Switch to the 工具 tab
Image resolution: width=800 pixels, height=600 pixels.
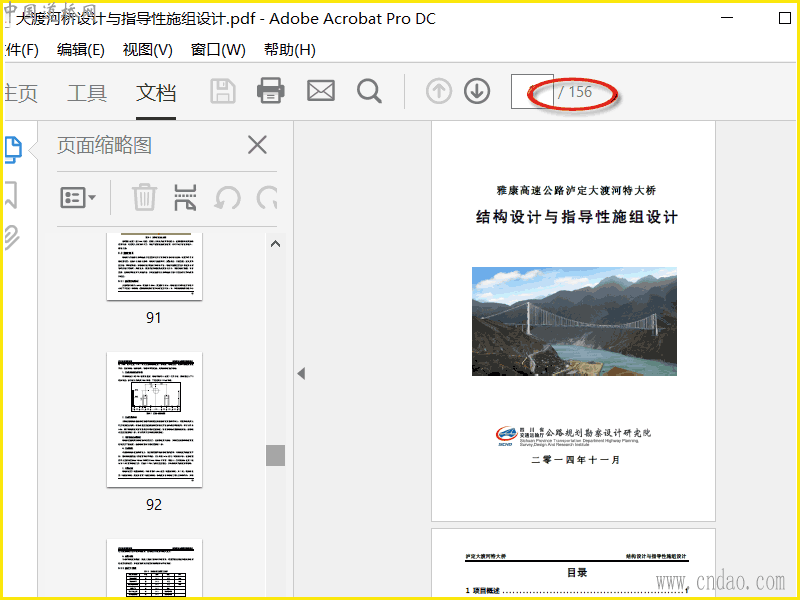[87, 93]
